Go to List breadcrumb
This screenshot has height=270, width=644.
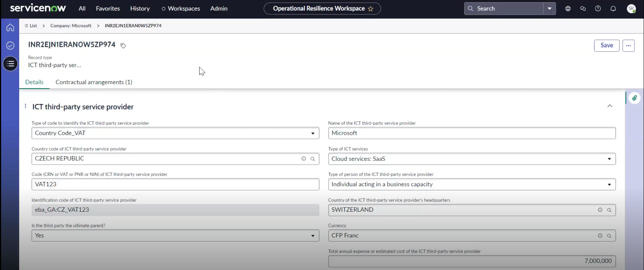(31, 26)
